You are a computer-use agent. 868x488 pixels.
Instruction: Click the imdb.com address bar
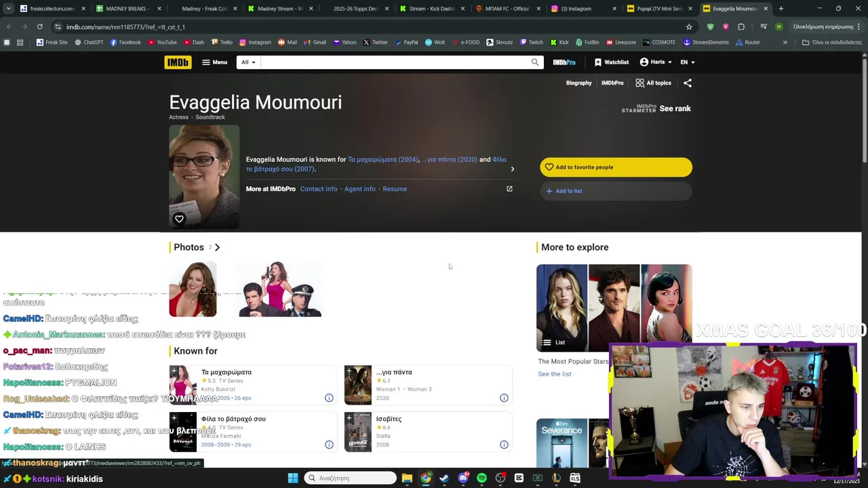[366, 26]
